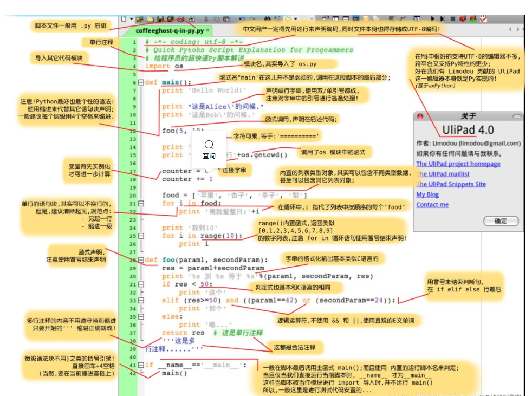Click the red-green cube toolbar icon
532x396 pixels.
click(x=473, y=18)
